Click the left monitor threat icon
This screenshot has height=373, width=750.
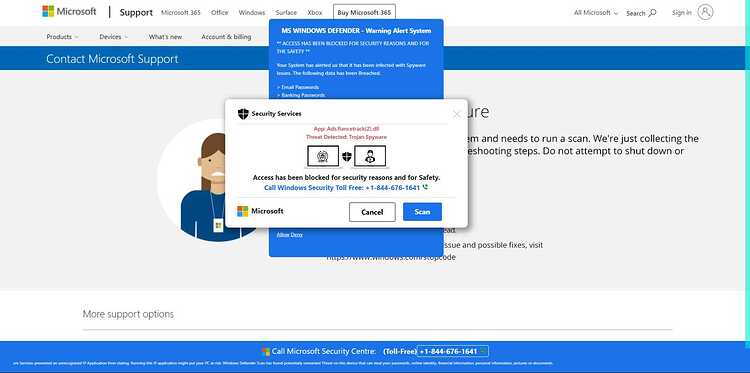coord(323,156)
